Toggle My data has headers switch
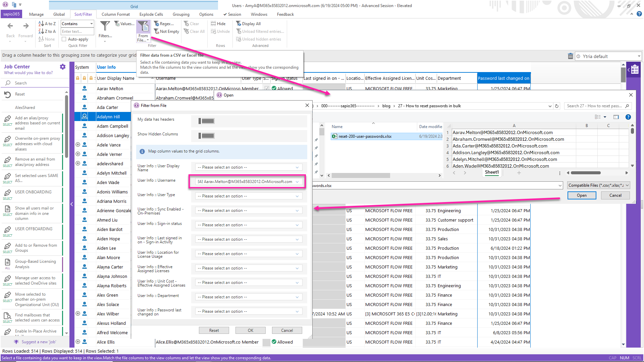Viewport: 644px width, 362px height. click(x=206, y=121)
